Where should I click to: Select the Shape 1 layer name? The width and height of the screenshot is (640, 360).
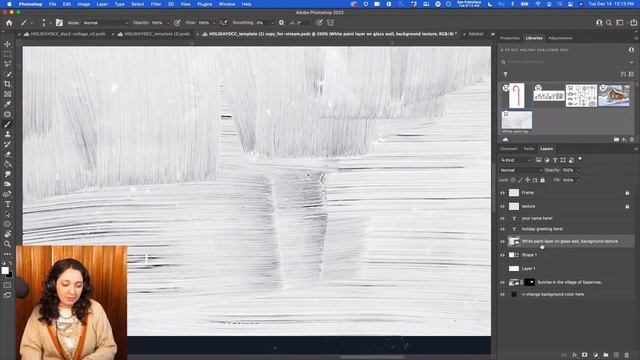pyautogui.click(x=529, y=255)
